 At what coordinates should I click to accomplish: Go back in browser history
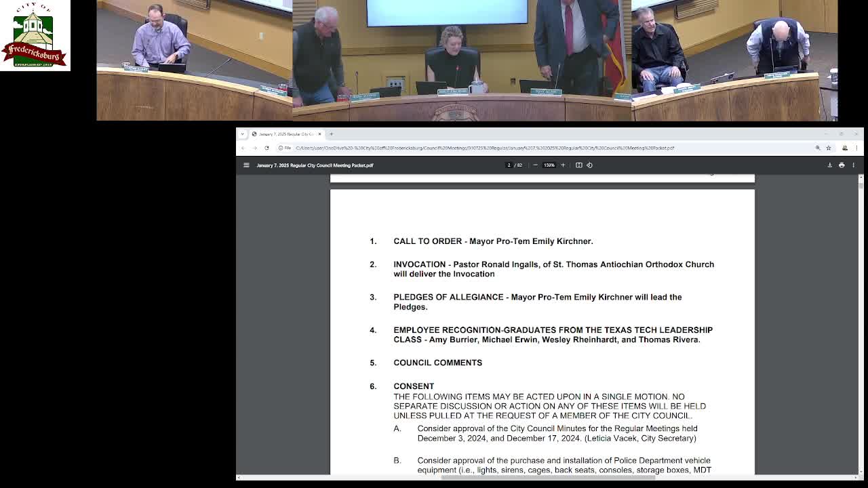(243, 148)
